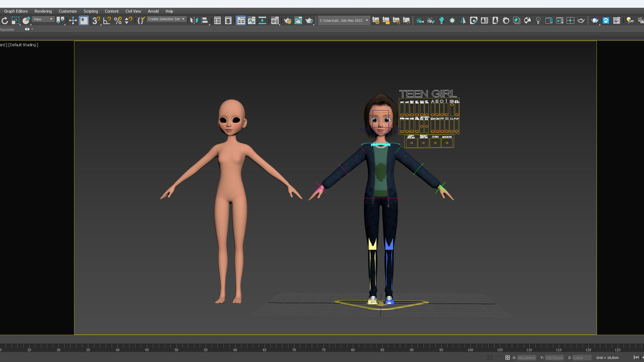Open the Rendering menu

point(43,11)
